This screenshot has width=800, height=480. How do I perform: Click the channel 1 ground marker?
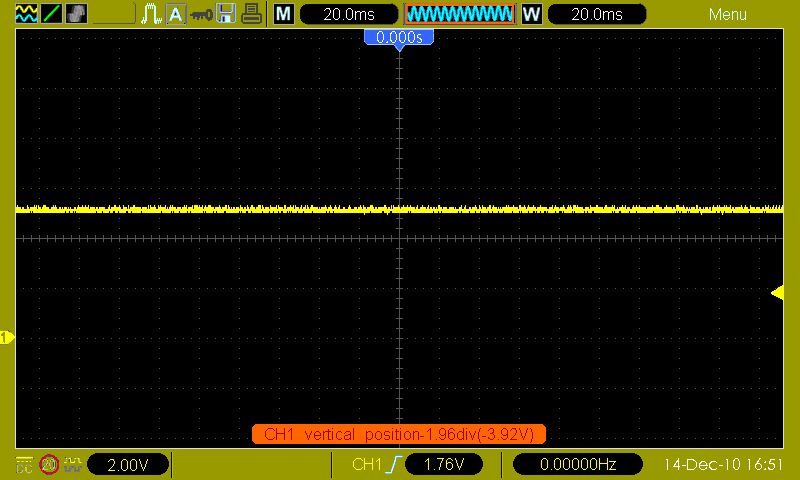tap(7, 338)
